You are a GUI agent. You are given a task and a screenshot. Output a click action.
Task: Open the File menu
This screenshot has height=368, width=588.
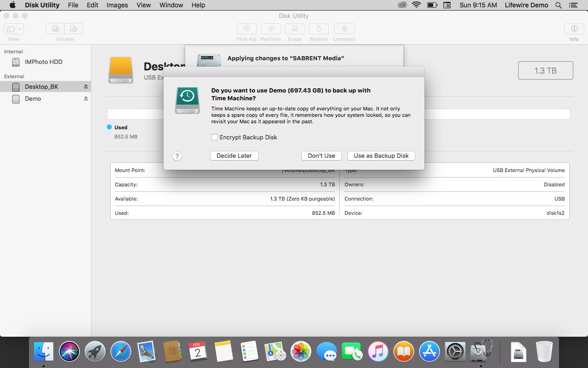click(x=73, y=5)
